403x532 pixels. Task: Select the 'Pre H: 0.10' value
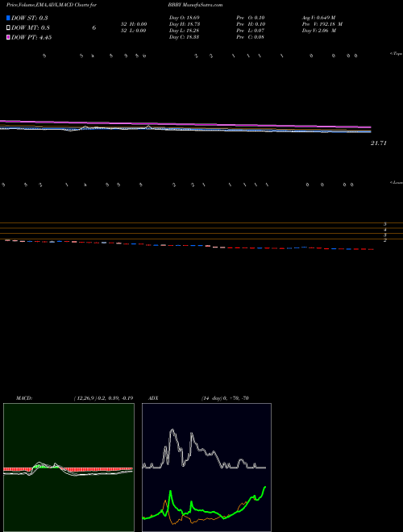(x=251, y=24)
